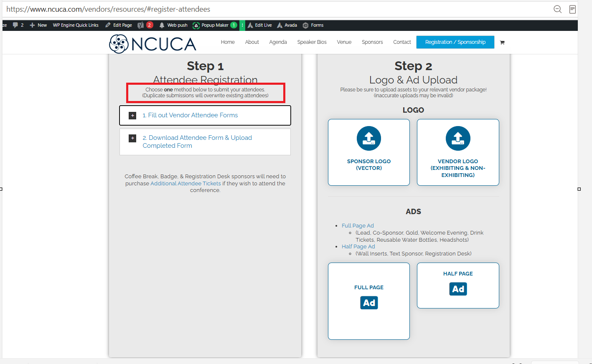Click the Half Page Ad icon
The height and width of the screenshot is (364, 592).
coord(458,289)
